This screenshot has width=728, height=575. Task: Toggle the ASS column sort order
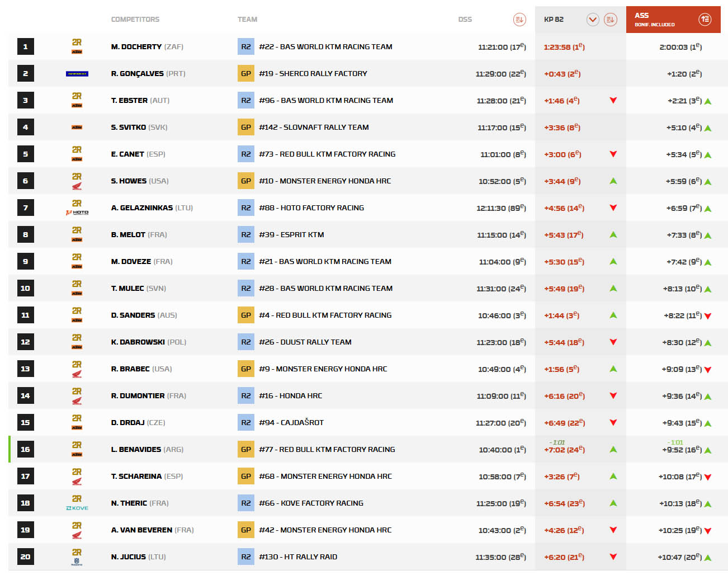click(705, 20)
